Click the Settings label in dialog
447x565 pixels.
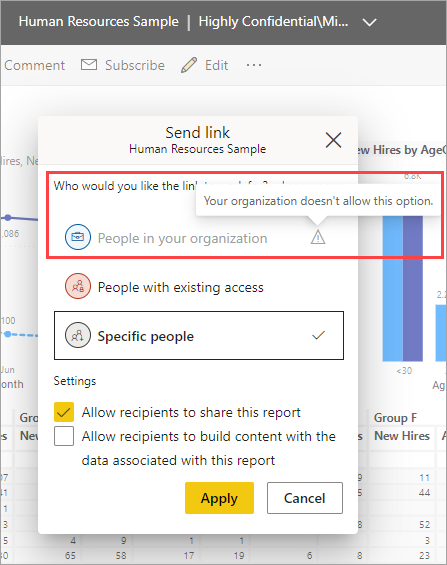click(75, 381)
